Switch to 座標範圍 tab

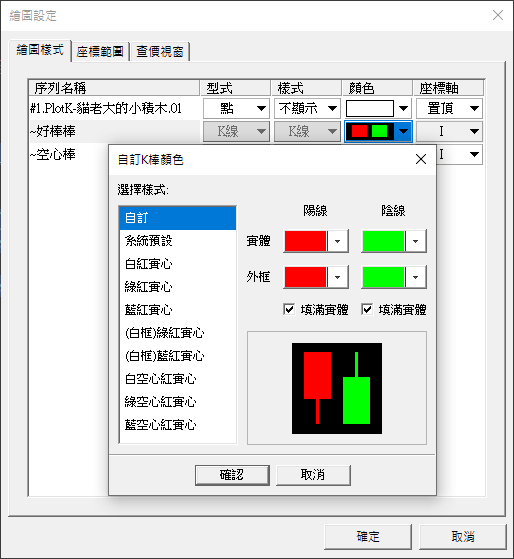click(x=100, y=52)
